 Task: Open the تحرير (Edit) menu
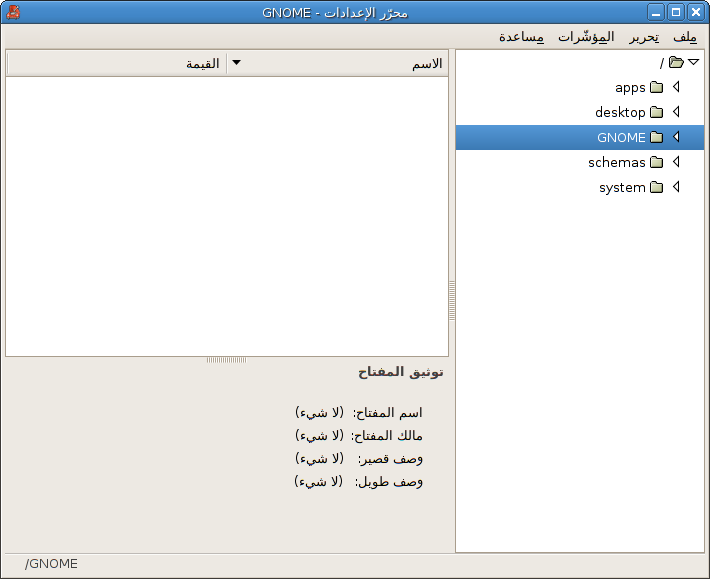pos(643,37)
